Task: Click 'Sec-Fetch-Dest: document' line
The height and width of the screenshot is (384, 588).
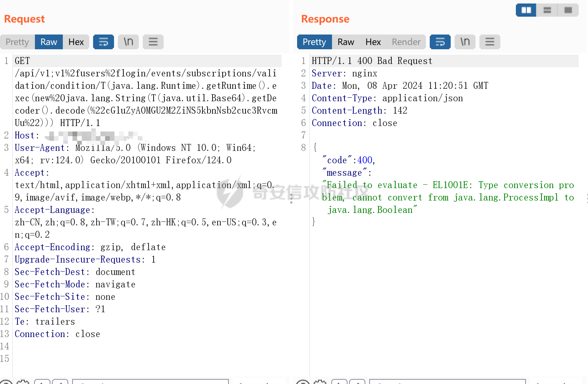Action: point(75,272)
